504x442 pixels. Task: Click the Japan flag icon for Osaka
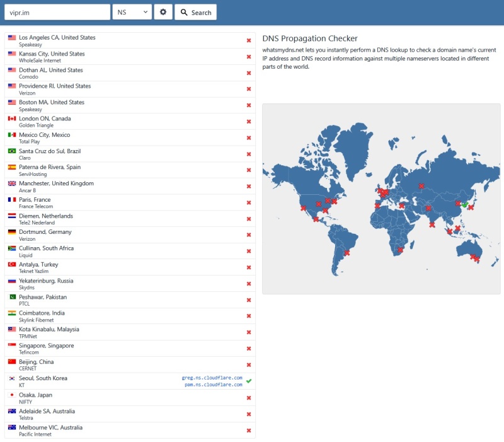click(x=12, y=395)
